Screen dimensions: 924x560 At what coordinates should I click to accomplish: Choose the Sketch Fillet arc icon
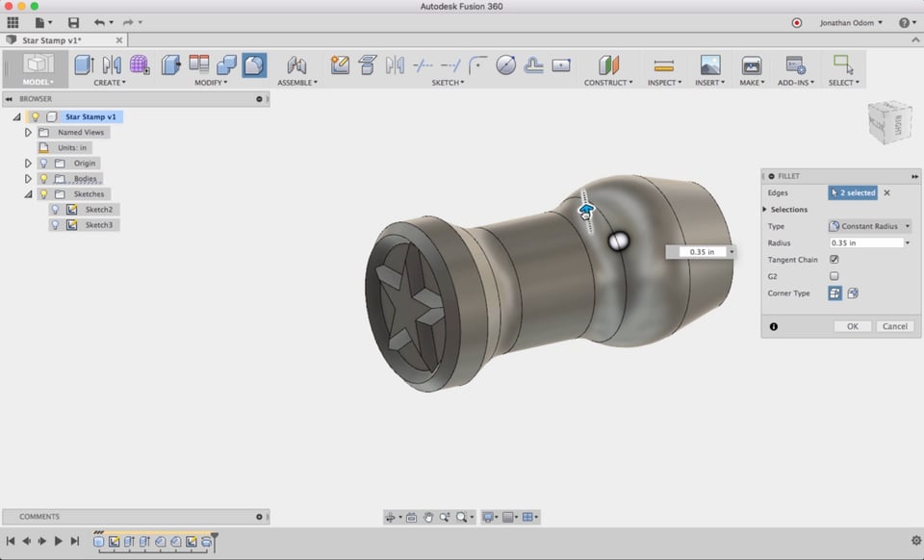tap(478, 64)
